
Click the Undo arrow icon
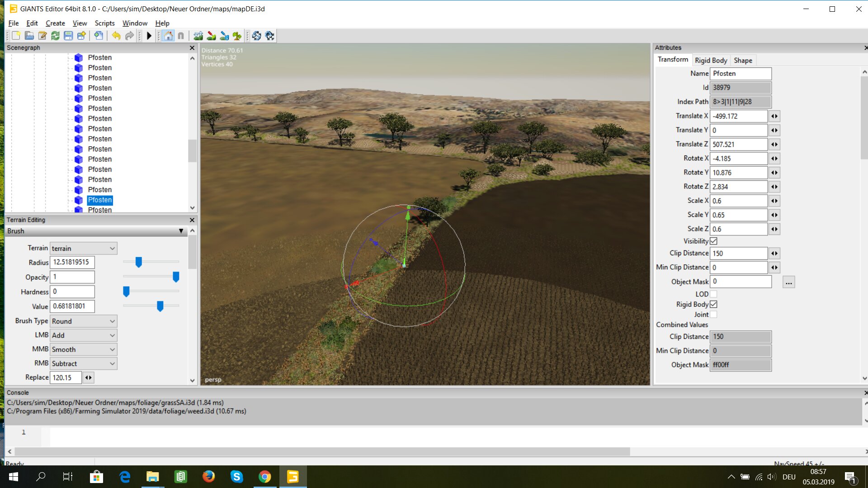point(116,36)
